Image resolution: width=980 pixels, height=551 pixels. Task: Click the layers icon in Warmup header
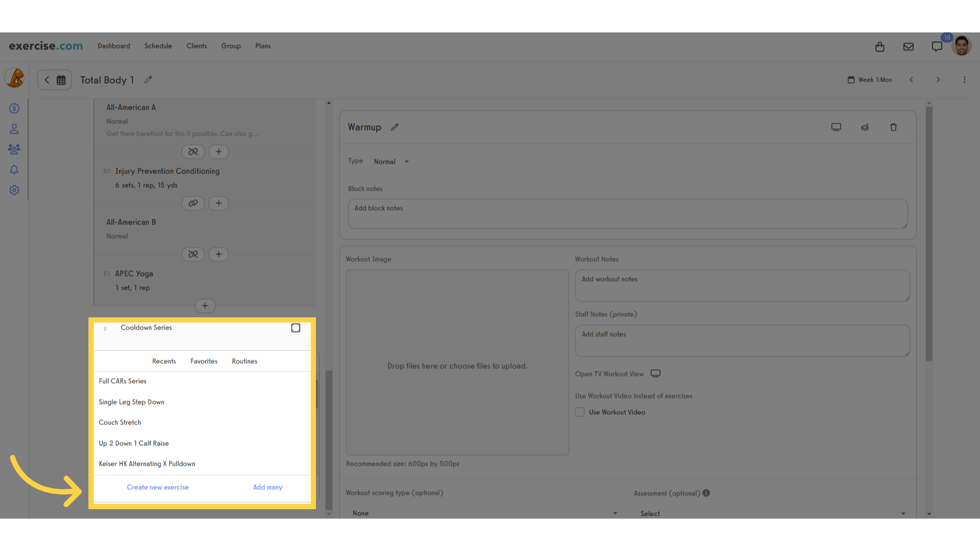pos(865,127)
